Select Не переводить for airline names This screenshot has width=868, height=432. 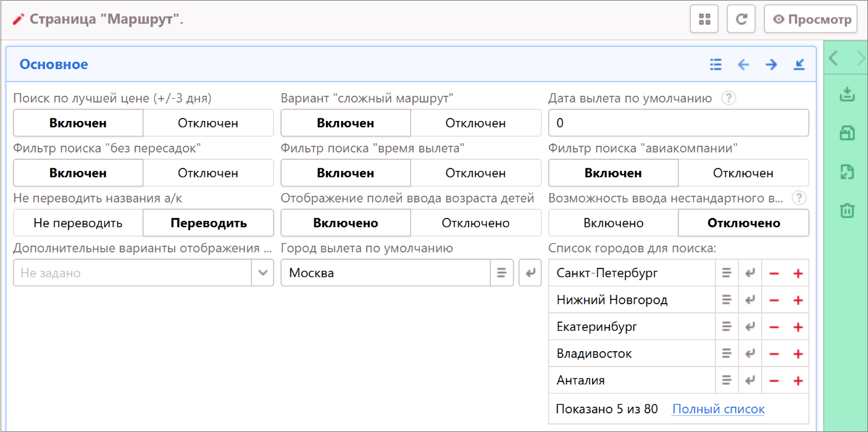click(78, 223)
